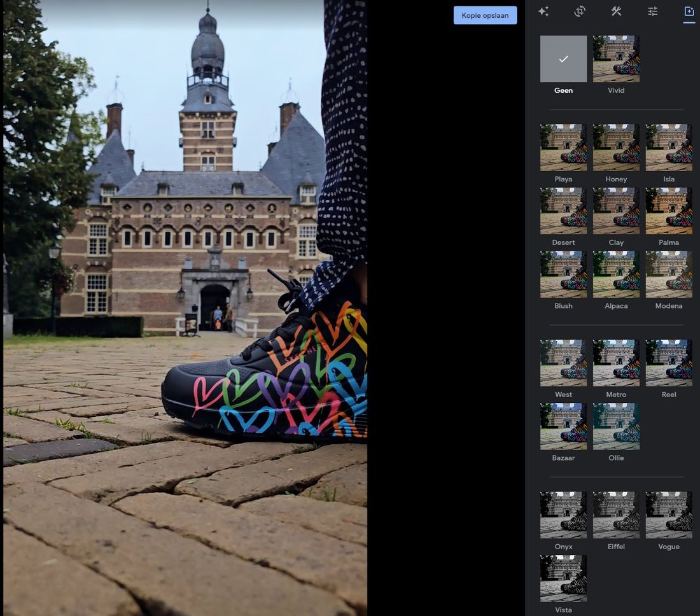Apply the Alpaca filter

point(616,274)
